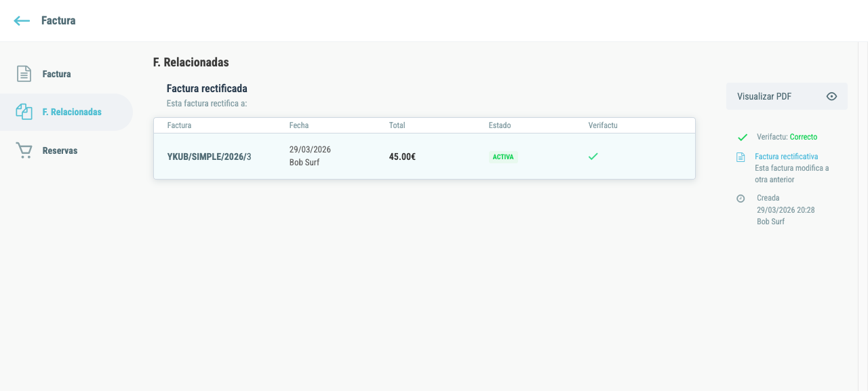Viewport: 868px width, 391px height.
Task: Click the Reservas shopping cart icon
Action: pyautogui.click(x=24, y=150)
